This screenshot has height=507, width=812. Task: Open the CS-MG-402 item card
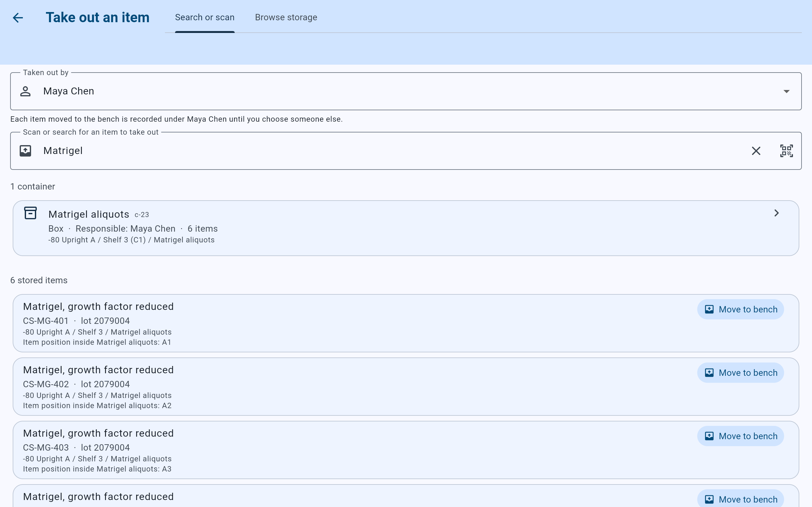(406, 387)
